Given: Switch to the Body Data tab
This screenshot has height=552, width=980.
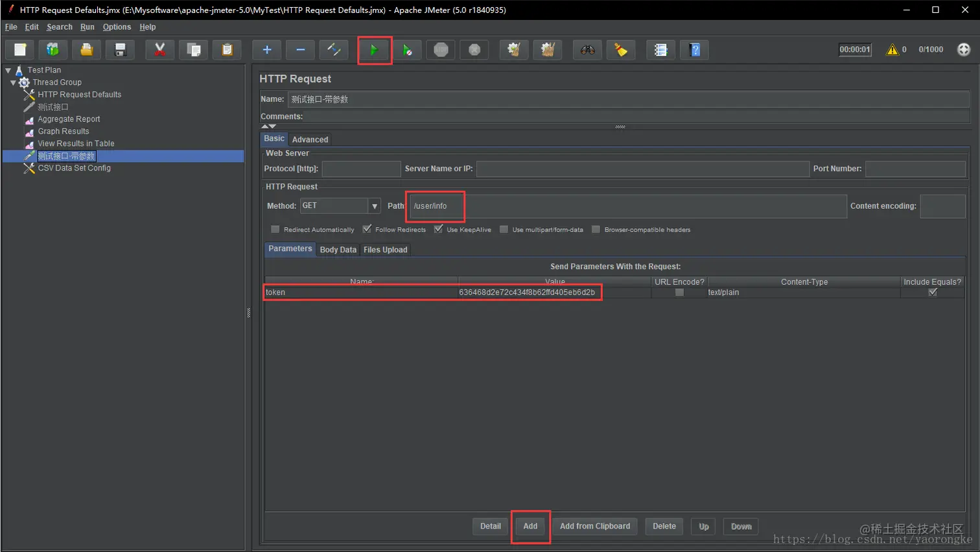Looking at the screenshot, I should click(338, 250).
